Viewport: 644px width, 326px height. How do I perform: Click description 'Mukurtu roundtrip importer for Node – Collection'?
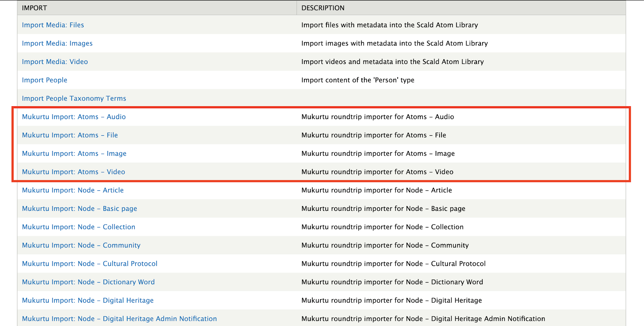tap(382, 227)
